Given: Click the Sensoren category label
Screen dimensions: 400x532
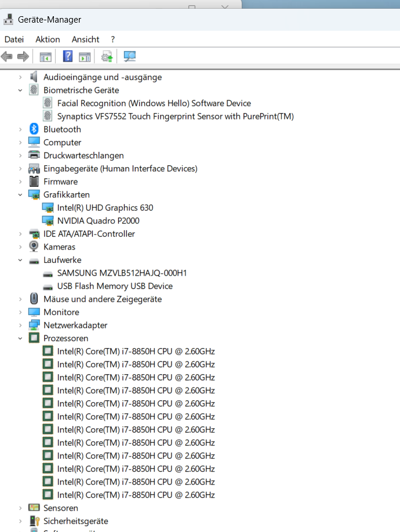Looking at the screenshot, I should point(61,508).
